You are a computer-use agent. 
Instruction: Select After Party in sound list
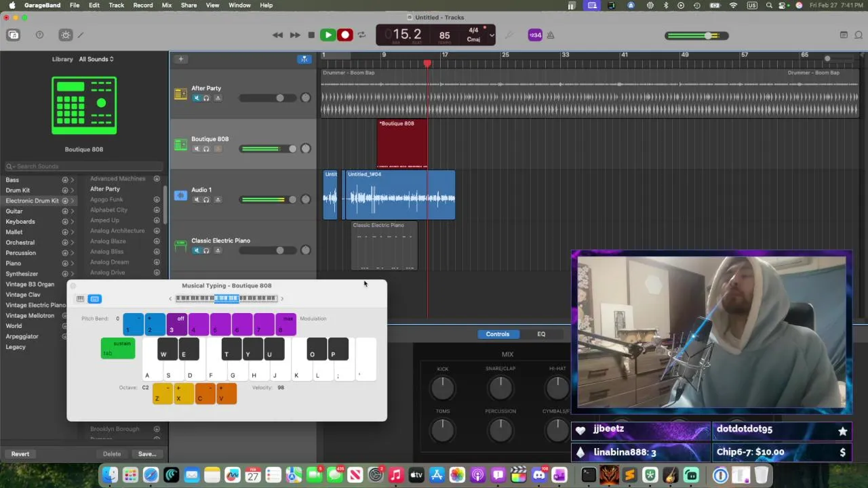point(105,189)
